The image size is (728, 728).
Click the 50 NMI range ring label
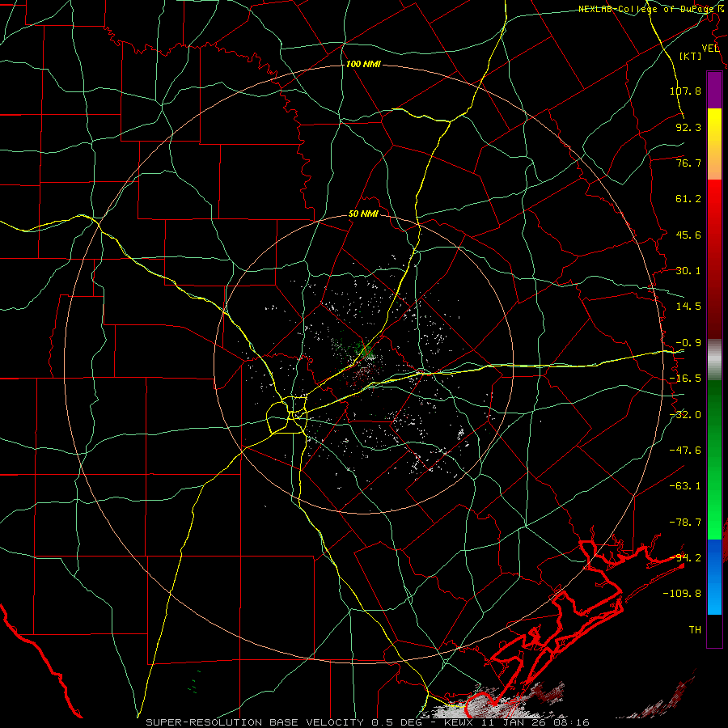click(363, 214)
